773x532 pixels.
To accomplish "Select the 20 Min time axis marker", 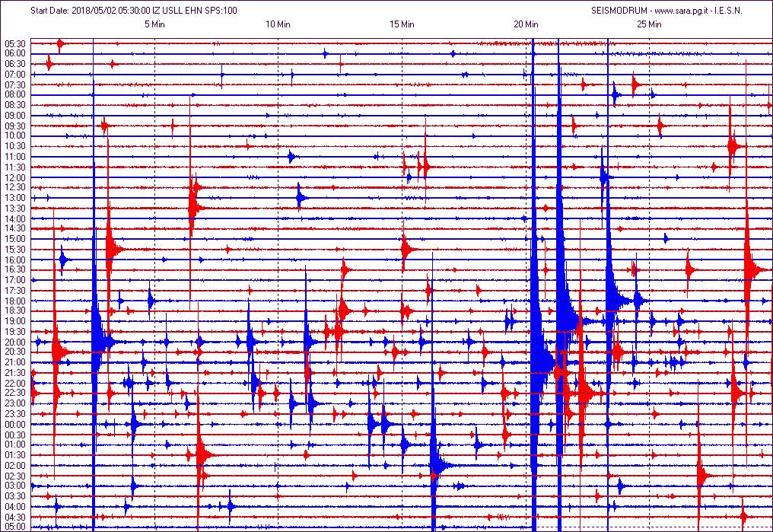I will point(526,24).
